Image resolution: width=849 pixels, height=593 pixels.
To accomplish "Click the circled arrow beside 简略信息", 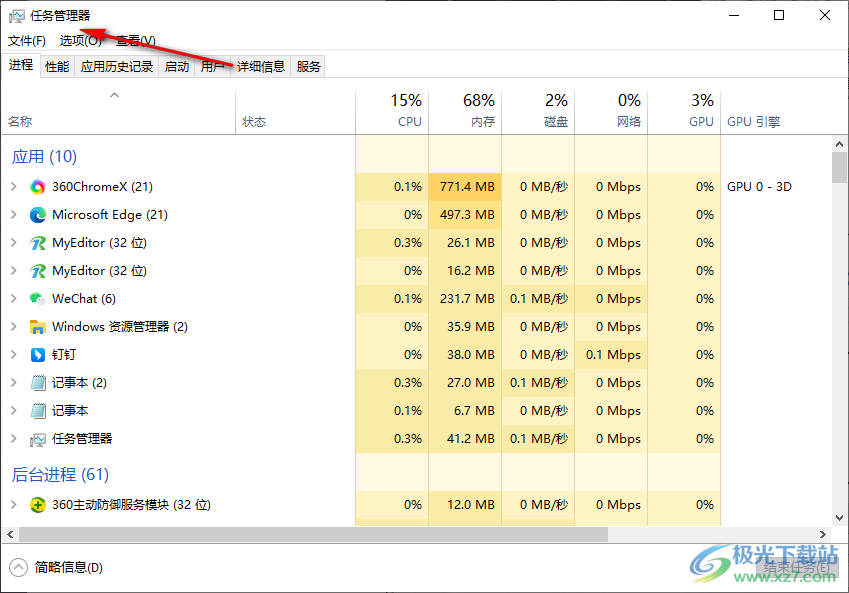I will coord(18,568).
